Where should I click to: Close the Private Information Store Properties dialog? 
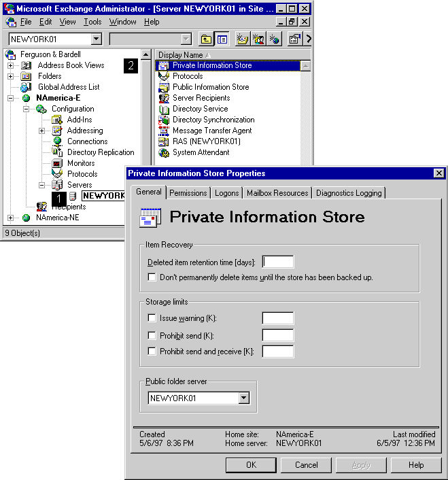coord(438,173)
